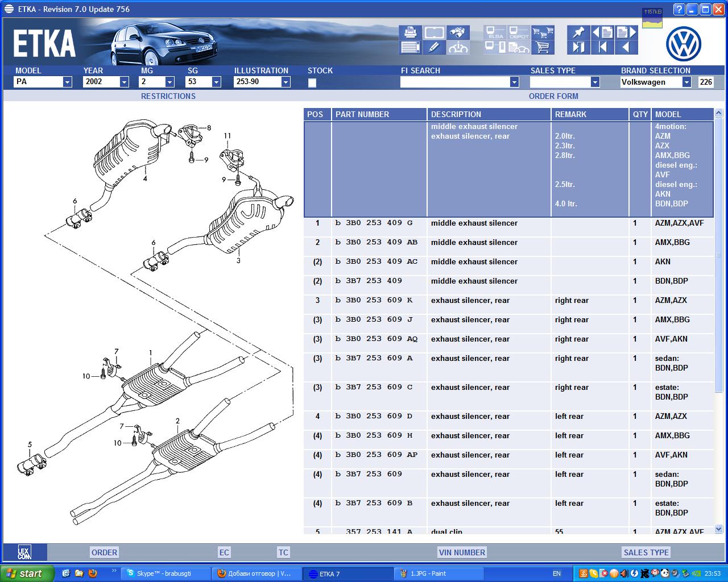Click the pencil edit icon
Screen dimensions: 728x582
tap(434, 48)
